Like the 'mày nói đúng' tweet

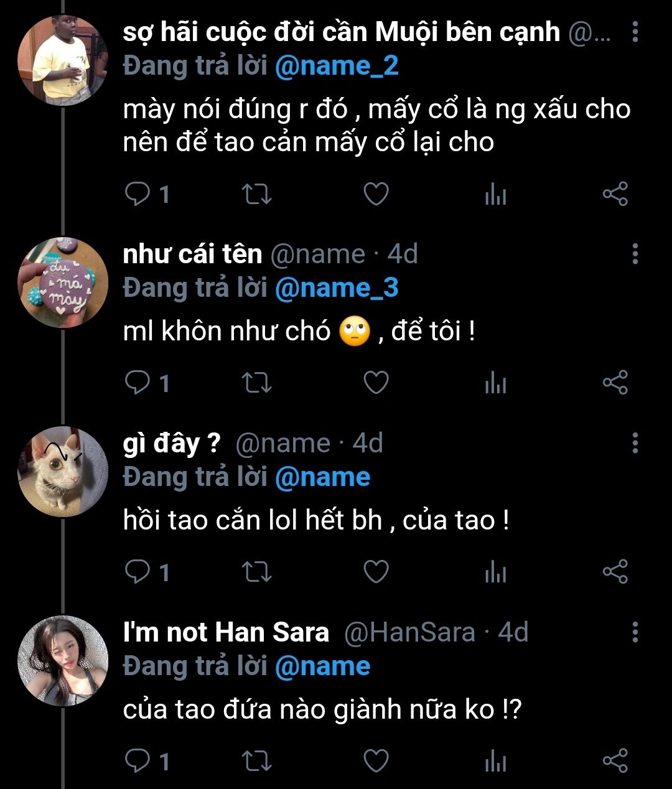(x=376, y=194)
